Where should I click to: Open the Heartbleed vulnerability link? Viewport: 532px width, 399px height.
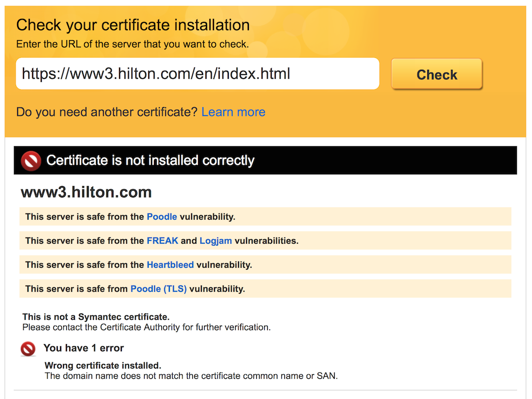170,265
